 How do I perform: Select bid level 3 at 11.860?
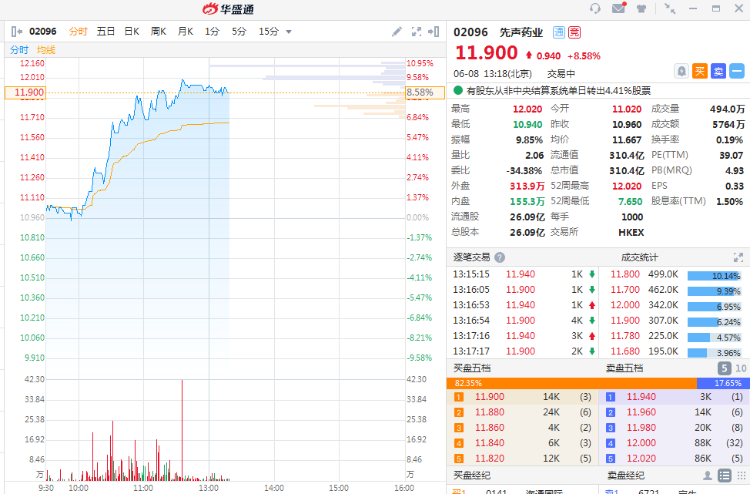pyautogui.click(x=522, y=428)
